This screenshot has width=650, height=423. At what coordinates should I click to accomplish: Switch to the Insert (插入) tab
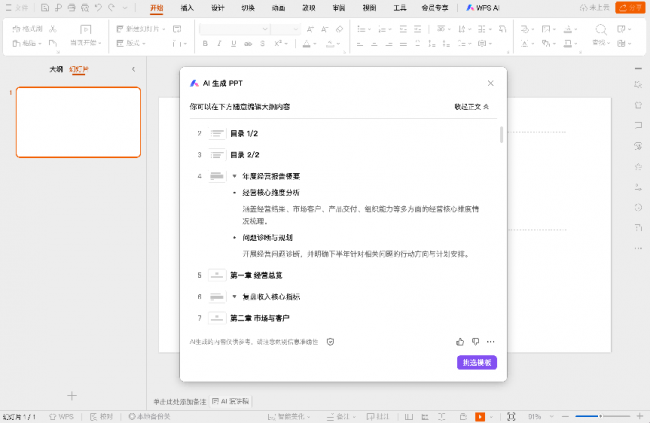coord(187,8)
